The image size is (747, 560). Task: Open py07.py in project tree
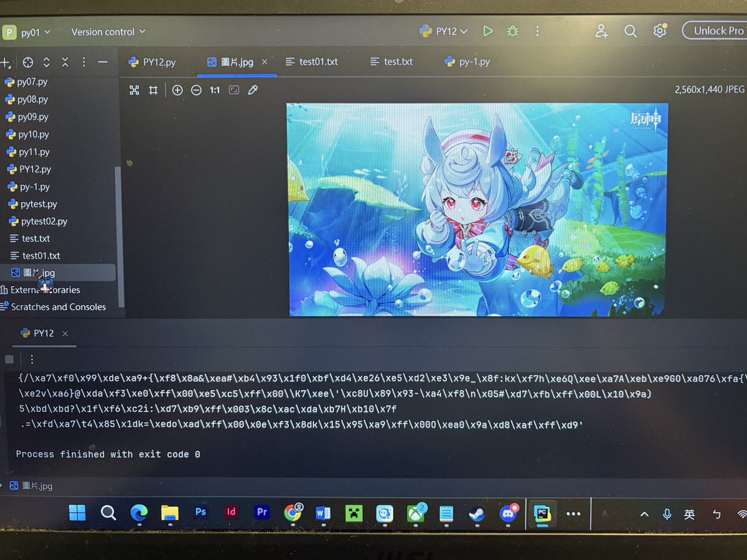click(26, 82)
